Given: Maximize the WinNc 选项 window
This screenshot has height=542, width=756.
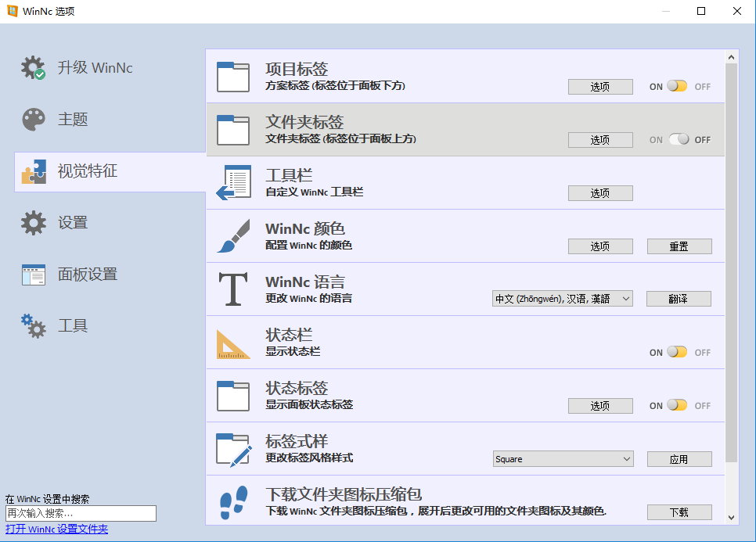Looking at the screenshot, I should (x=701, y=11).
